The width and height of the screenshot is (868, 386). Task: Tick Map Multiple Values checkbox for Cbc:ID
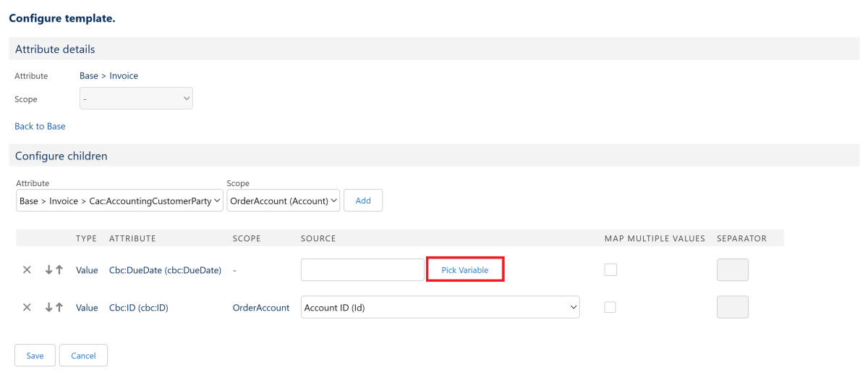610,307
